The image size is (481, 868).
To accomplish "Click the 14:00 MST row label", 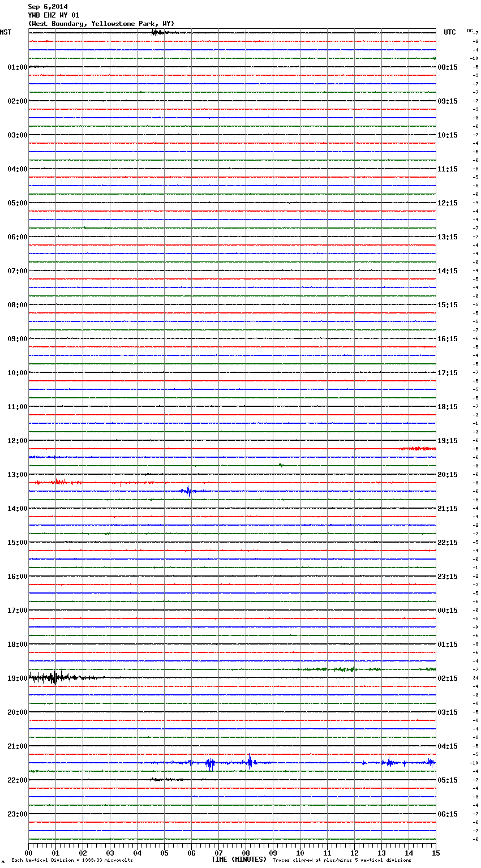I will tap(18, 509).
